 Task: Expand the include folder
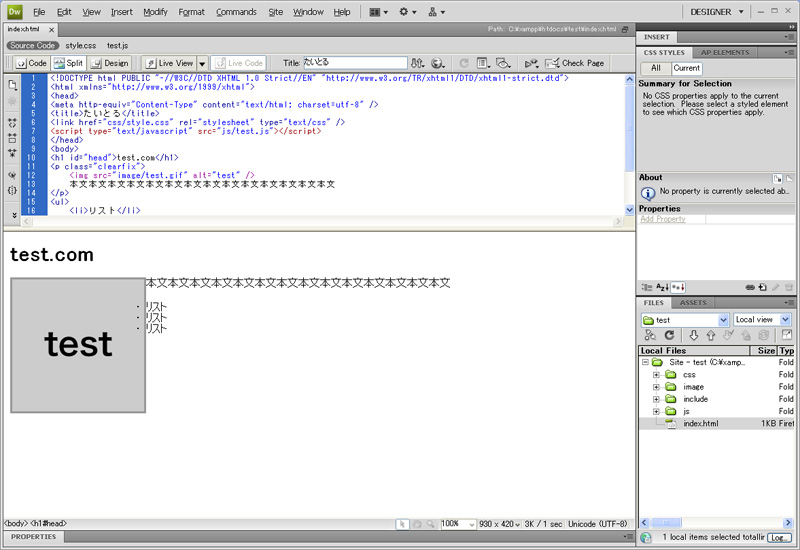coord(656,399)
